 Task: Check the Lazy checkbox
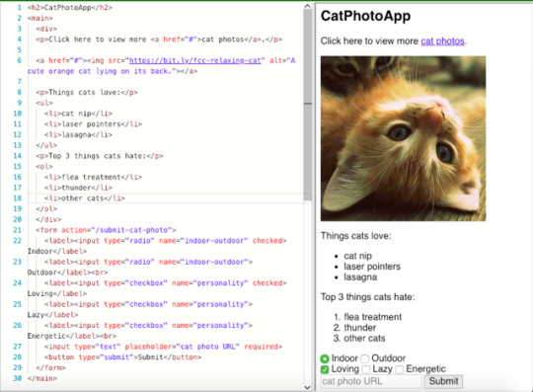[x=366, y=369]
